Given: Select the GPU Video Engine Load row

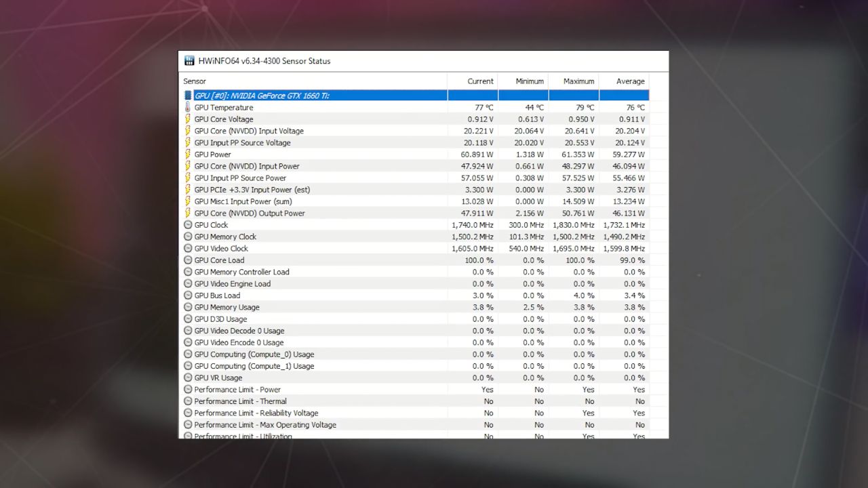Looking at the screenshot, I should (232, 284).
